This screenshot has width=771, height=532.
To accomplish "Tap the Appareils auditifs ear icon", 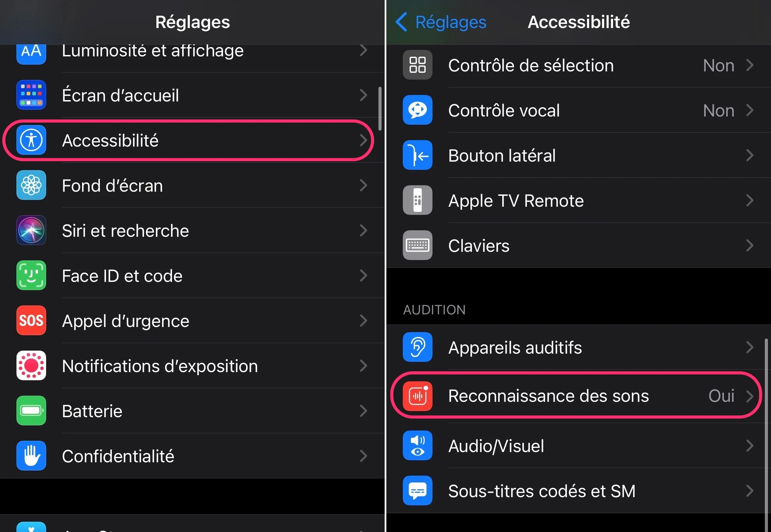I will click(x=417, y=347).
